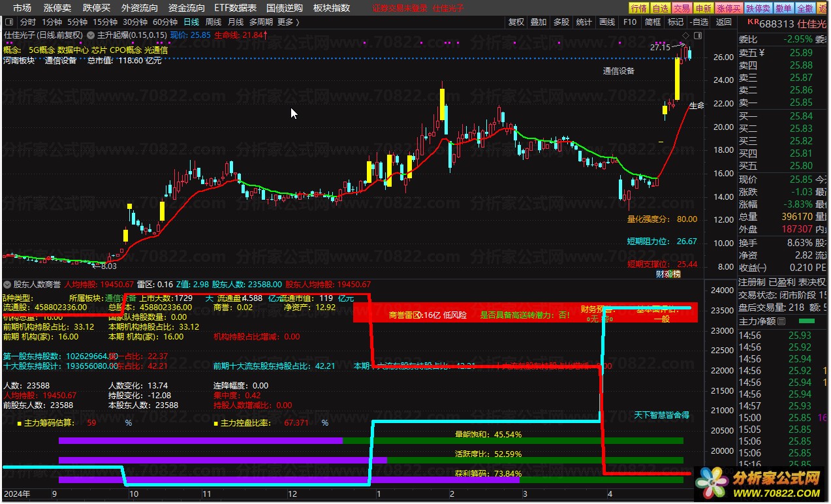The image size is (831, 504).
Task: Click the 复权 toolbar button
Action: pos(516,22)
